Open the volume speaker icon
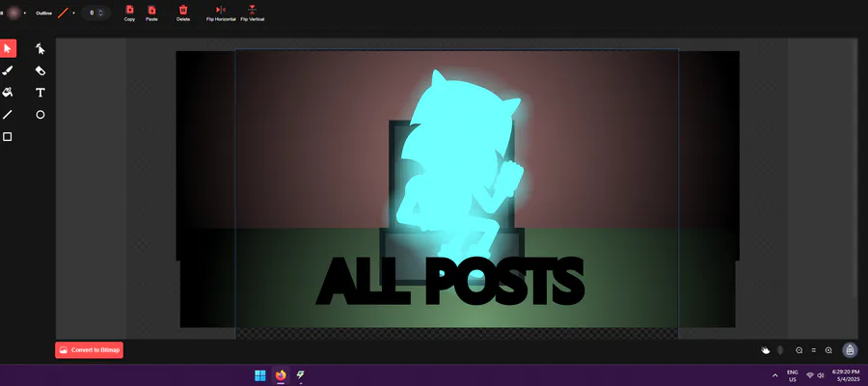 click(821, 375)
